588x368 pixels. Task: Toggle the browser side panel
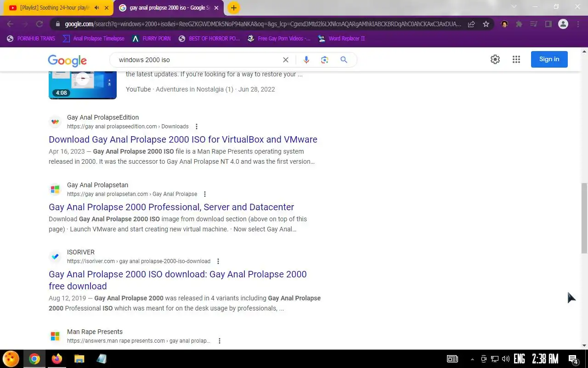point(548,24)
